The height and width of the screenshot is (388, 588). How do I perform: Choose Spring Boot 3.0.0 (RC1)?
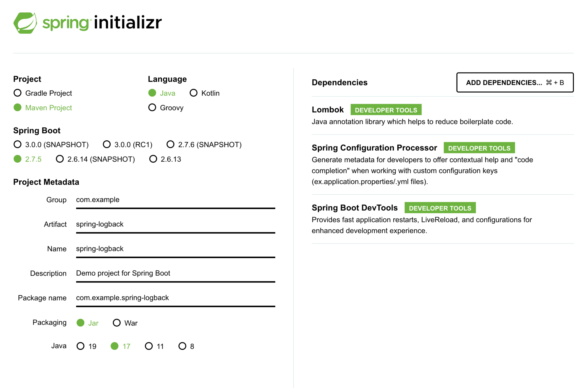(107, 144)
